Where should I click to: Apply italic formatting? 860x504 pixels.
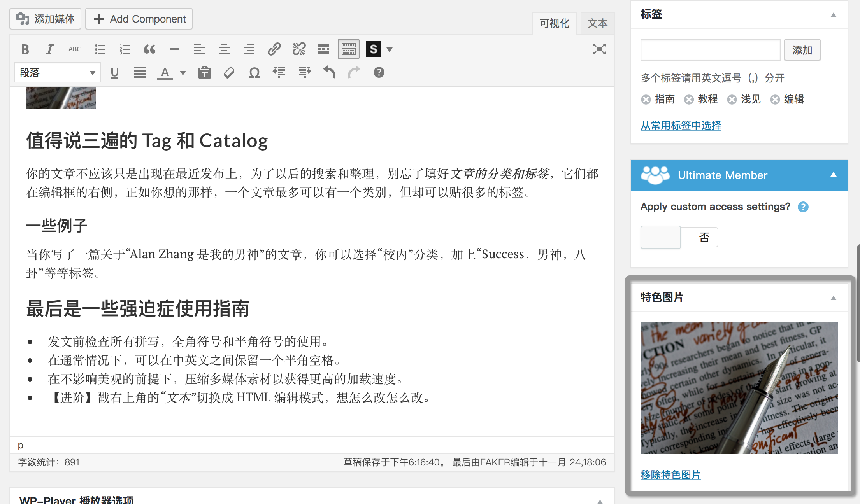pos(49,49)
